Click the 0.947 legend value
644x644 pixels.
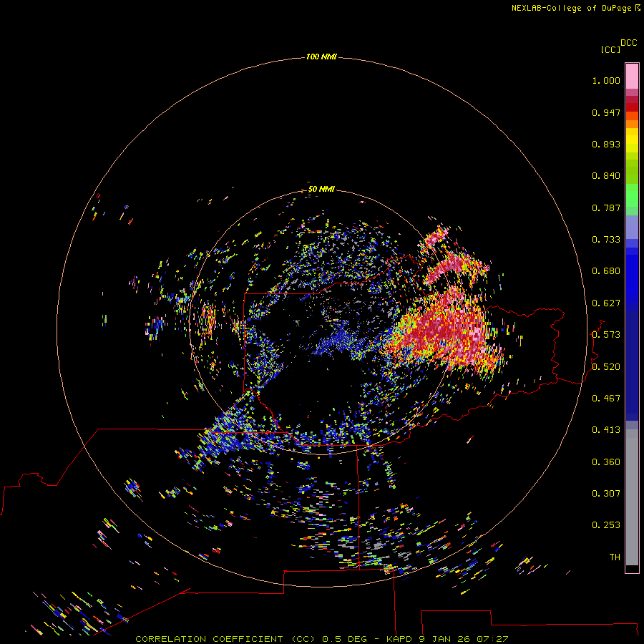(606, 112)
